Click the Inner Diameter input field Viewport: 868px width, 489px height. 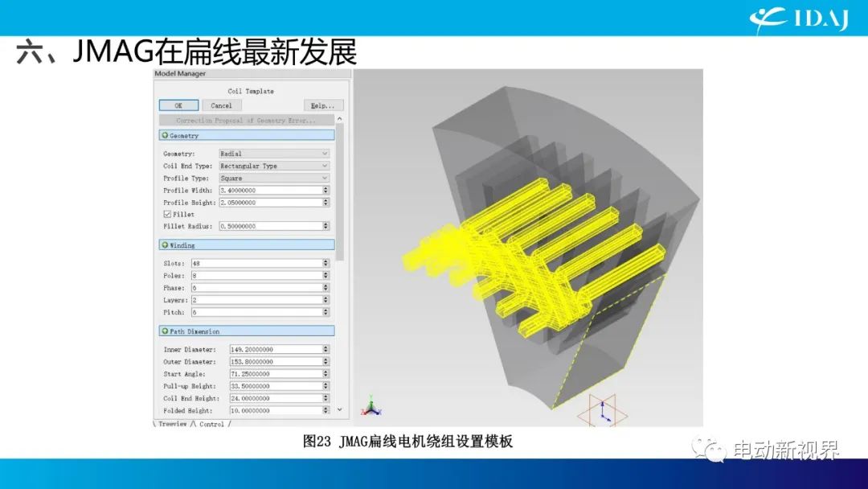pos(276,349)
